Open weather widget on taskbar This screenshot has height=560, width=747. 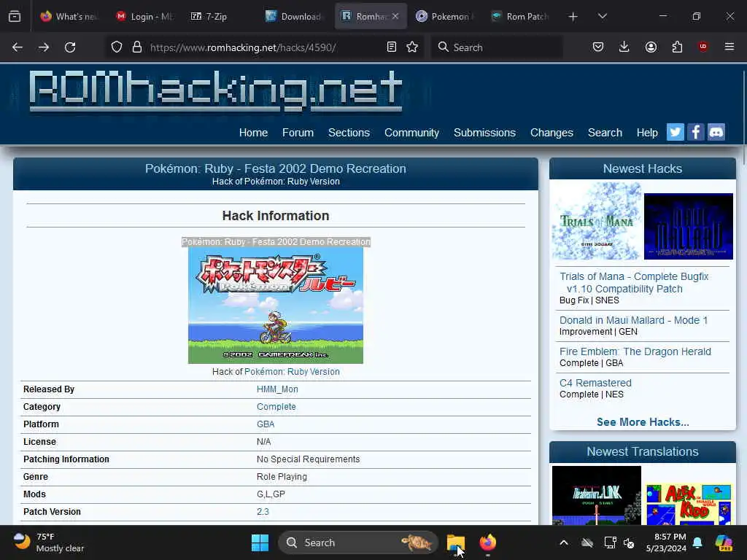(49, 542)
